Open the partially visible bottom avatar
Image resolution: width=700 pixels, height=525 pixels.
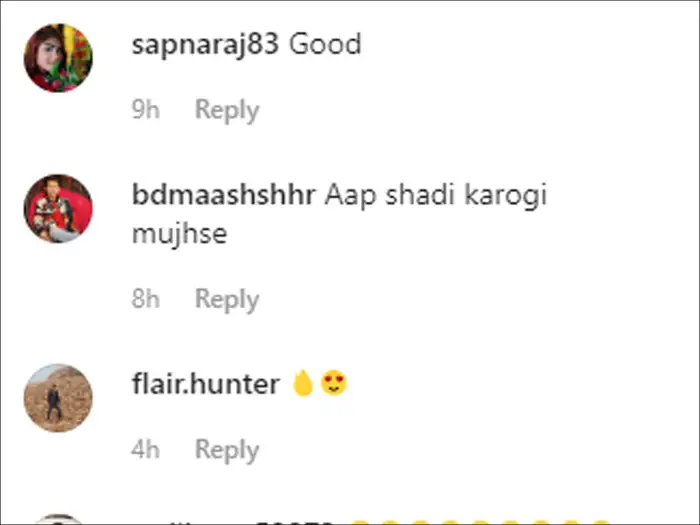coord(58,519)
